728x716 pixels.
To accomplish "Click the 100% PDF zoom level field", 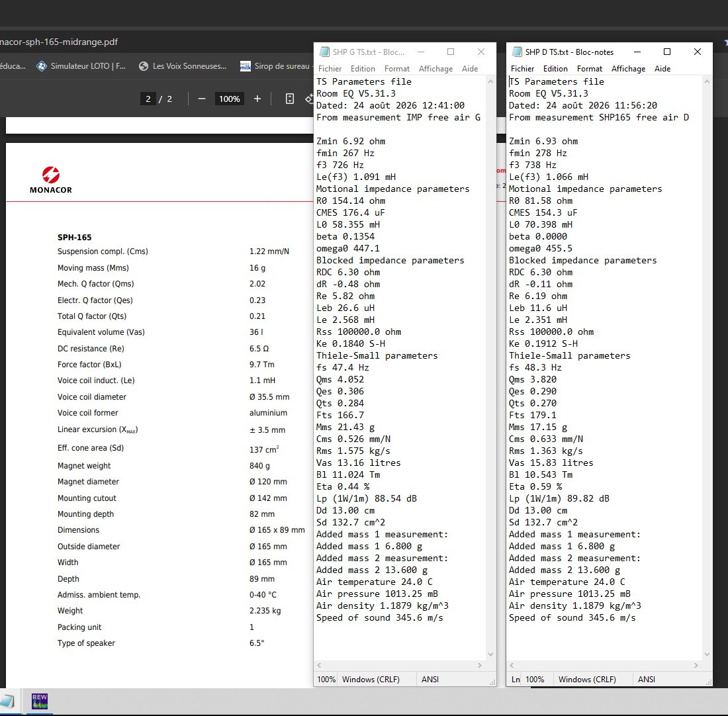I will pyautogui.click(x=230, y=99).
